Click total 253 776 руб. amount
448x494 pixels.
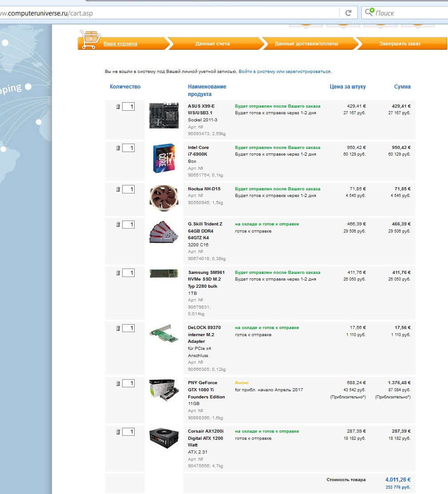[x=398, y=487]
